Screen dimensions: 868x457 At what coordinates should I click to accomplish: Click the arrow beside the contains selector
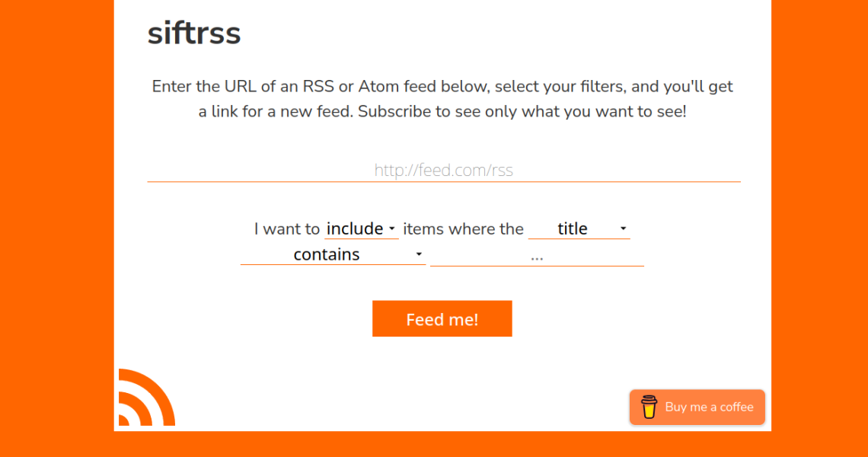(418, 254)
